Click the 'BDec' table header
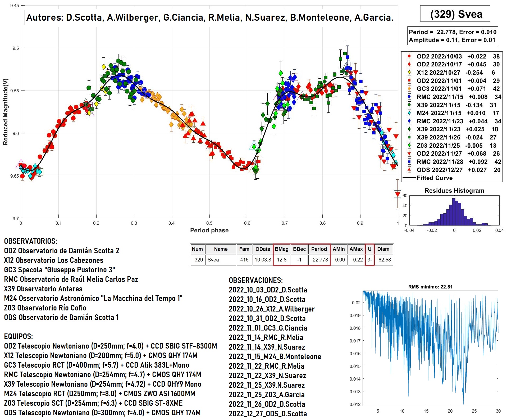This screenshot has width=507, height=420. coord(299,249)
